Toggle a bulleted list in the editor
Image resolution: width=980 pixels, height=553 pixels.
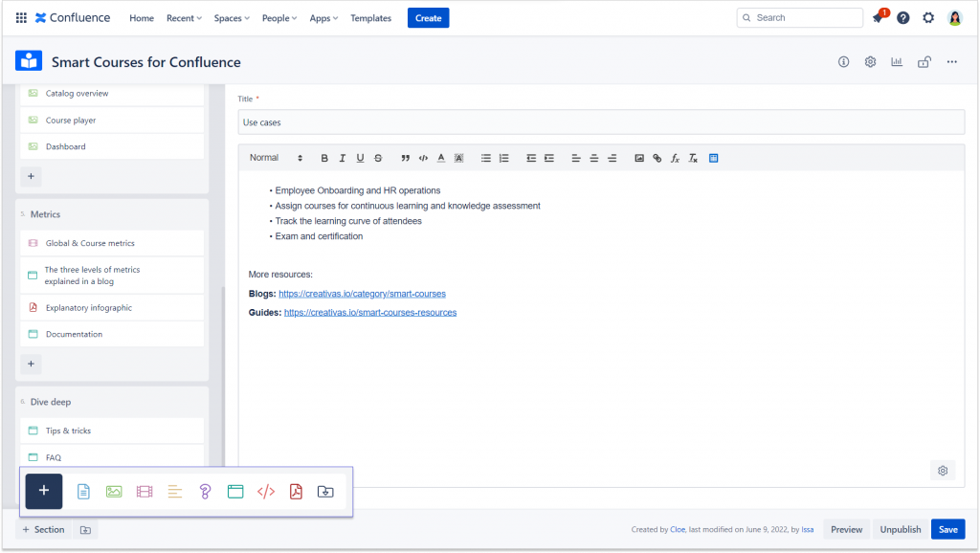(x=486, y=158)
